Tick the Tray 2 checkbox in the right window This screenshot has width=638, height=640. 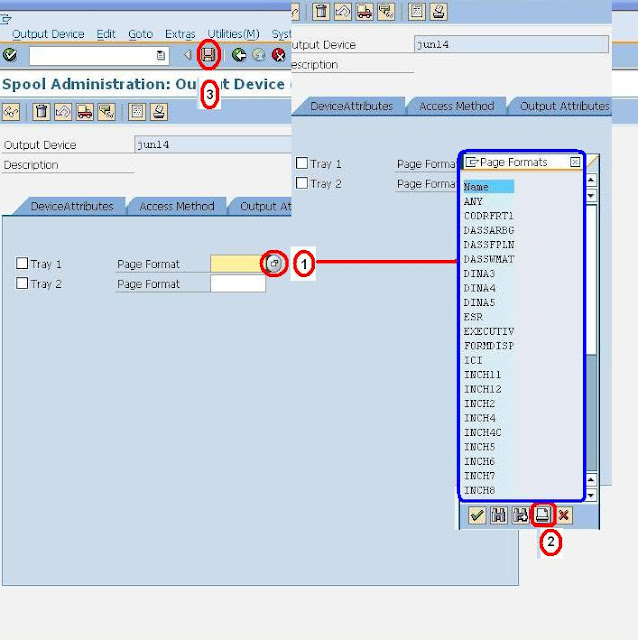coord(302,183)
